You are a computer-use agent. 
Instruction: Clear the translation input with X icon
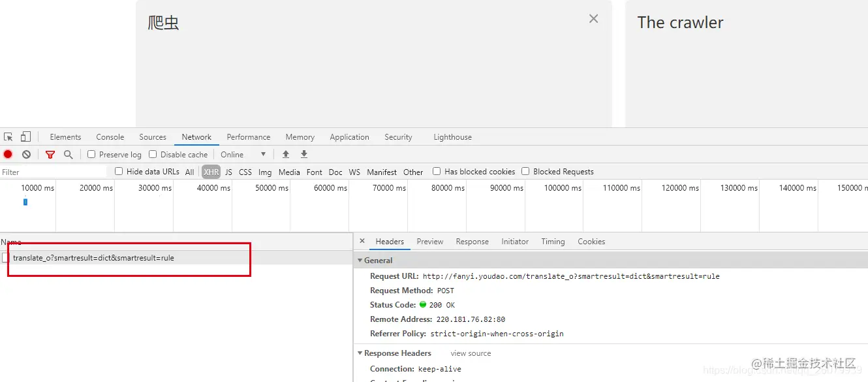click(593, 19)
